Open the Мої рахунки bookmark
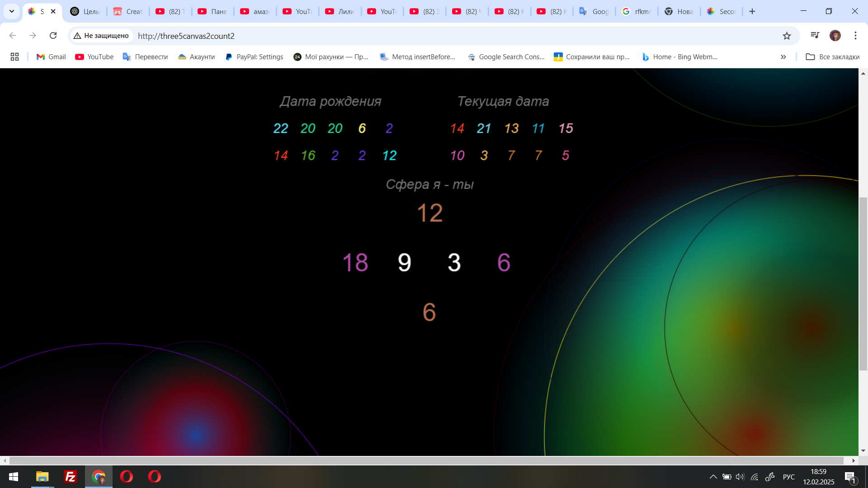Viewport: 868px width, 488px height. pos(331,57)
